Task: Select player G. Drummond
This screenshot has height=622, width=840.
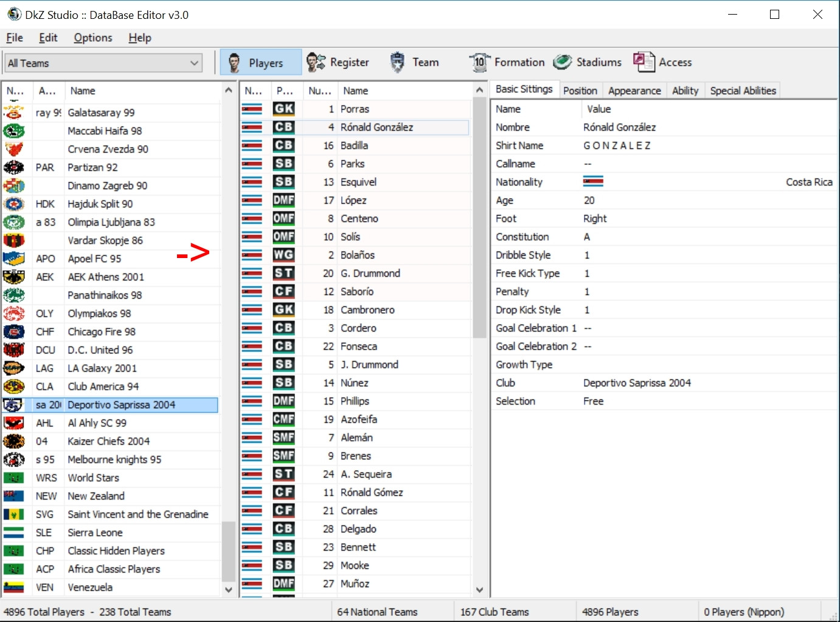Action: pos(355,273)
